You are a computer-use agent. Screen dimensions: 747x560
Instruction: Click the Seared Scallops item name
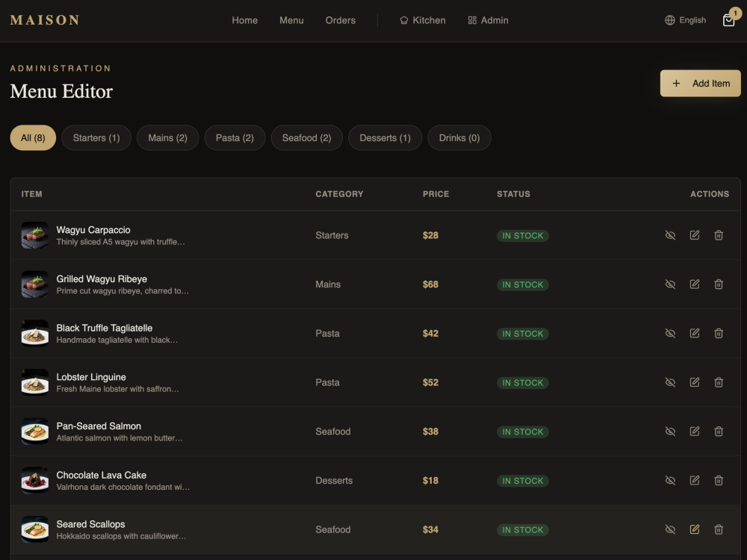[90, 524]
